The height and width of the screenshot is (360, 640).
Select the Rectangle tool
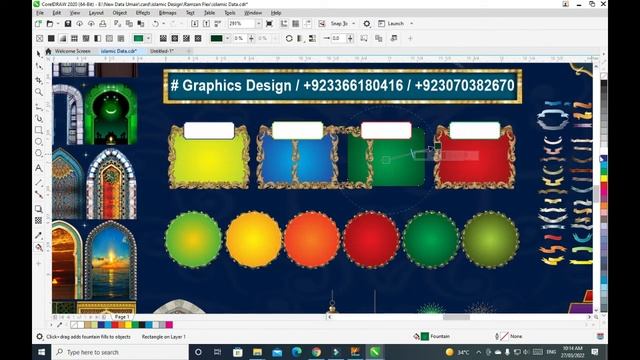point(39,130)
